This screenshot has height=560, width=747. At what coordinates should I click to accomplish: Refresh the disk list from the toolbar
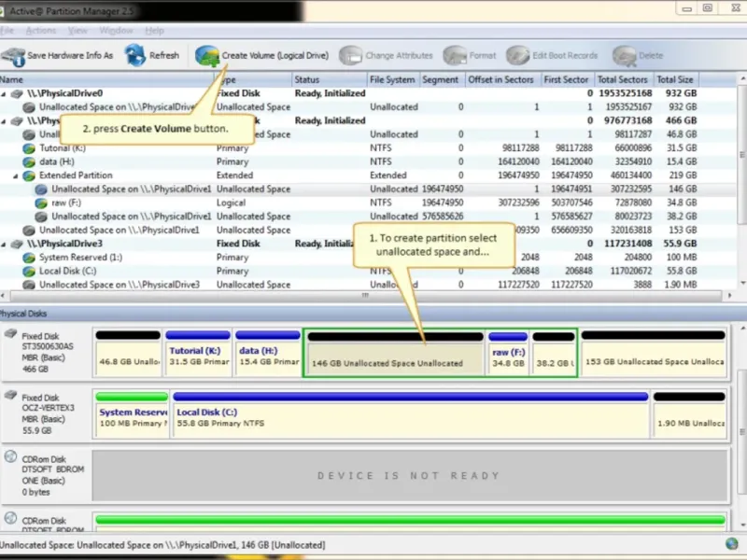point(152,56)
